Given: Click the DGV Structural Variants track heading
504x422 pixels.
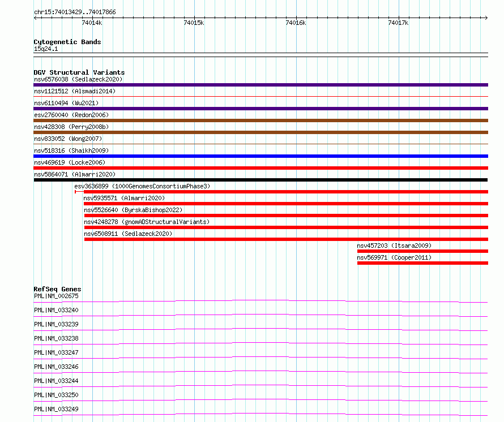Looking at the screenshot, I should [x=79, y=72].
